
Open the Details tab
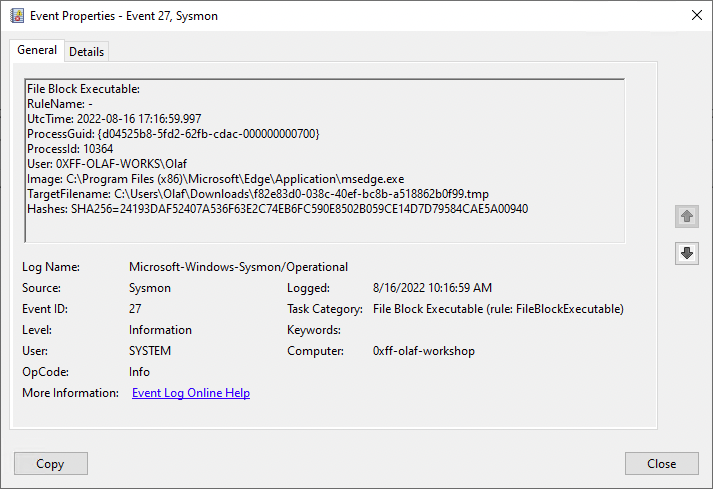(x=86, y=52)
